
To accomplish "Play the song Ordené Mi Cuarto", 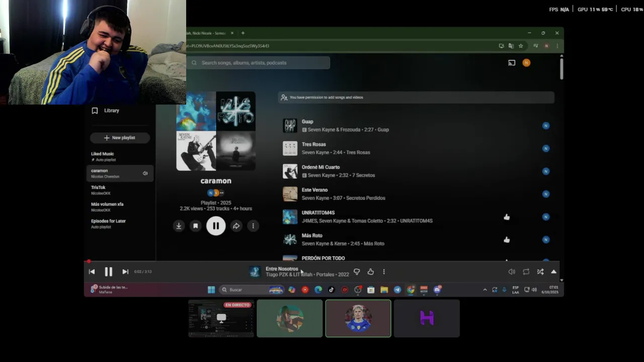I will pos(320,167).
